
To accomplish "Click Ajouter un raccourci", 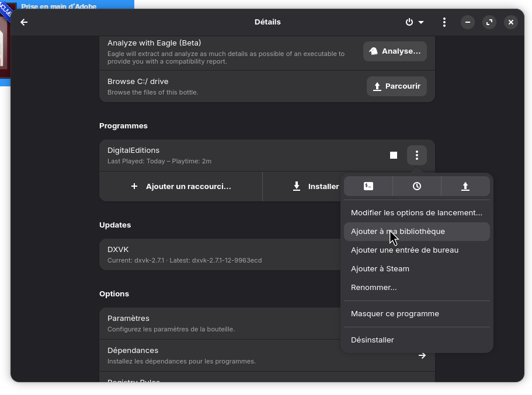I will tap(181, 186).
